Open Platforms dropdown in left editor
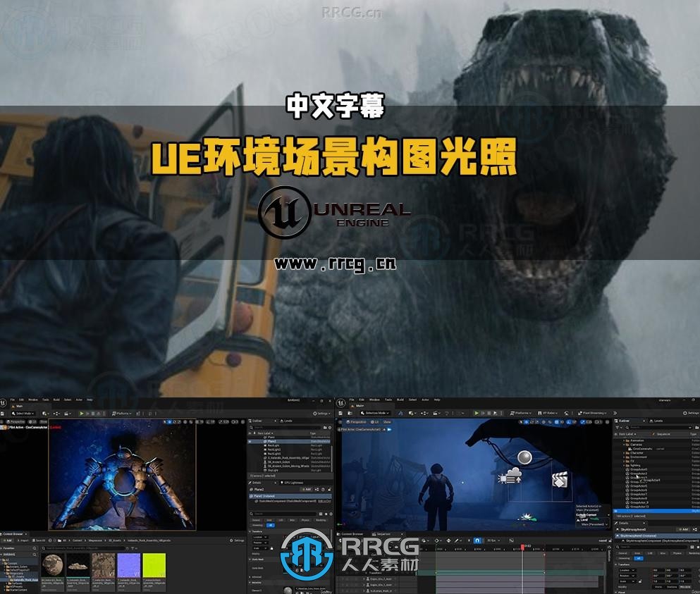The image size is (700, 594). 121,414
